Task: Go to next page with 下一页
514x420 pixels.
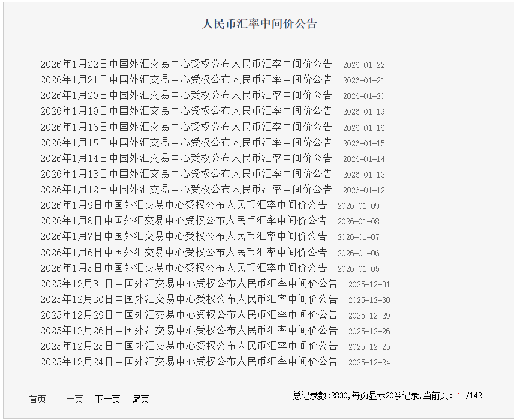Action: click(107, 399)
